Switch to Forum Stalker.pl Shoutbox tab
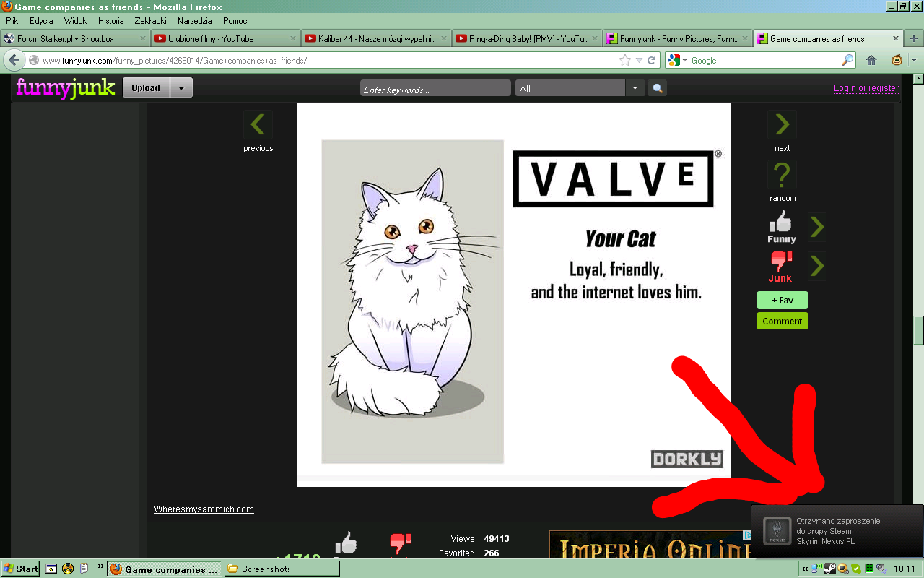 (74, 38)
